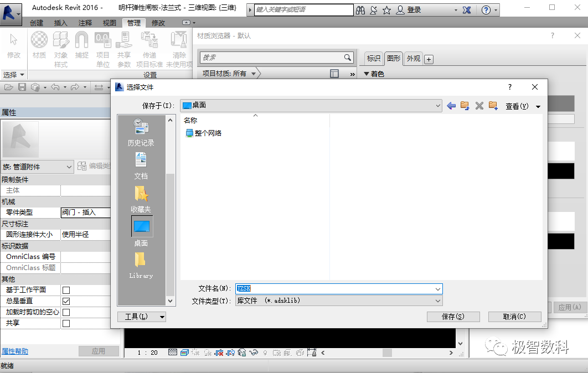Screen dimensions: 588x373
Task: Open the Library folder shortcut in sidebar
Action: (141, 265)
